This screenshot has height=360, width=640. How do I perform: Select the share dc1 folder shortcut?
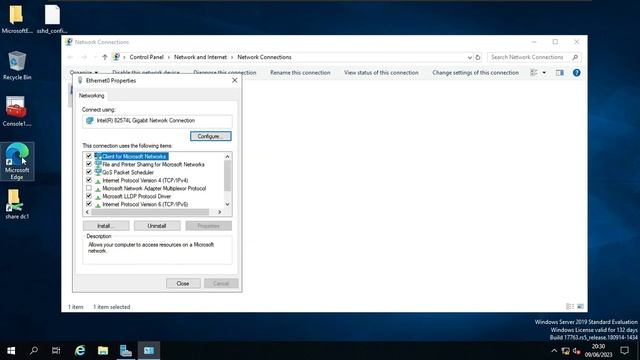tap(17, 204)
